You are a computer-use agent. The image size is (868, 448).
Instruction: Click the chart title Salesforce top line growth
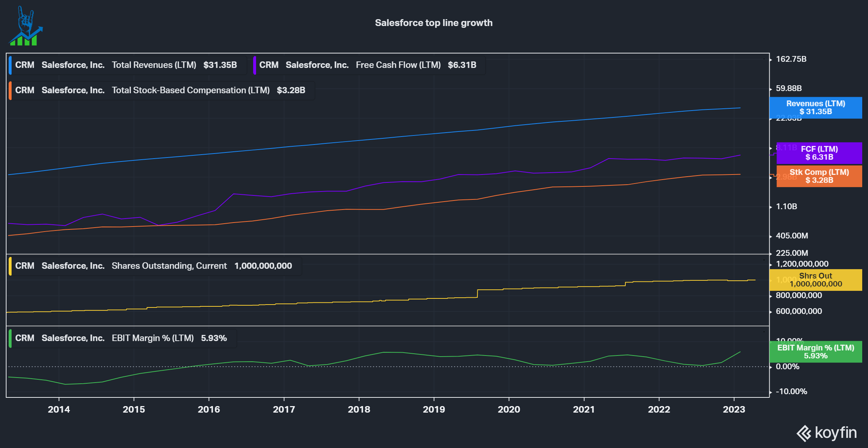click(x=434, y=23)
